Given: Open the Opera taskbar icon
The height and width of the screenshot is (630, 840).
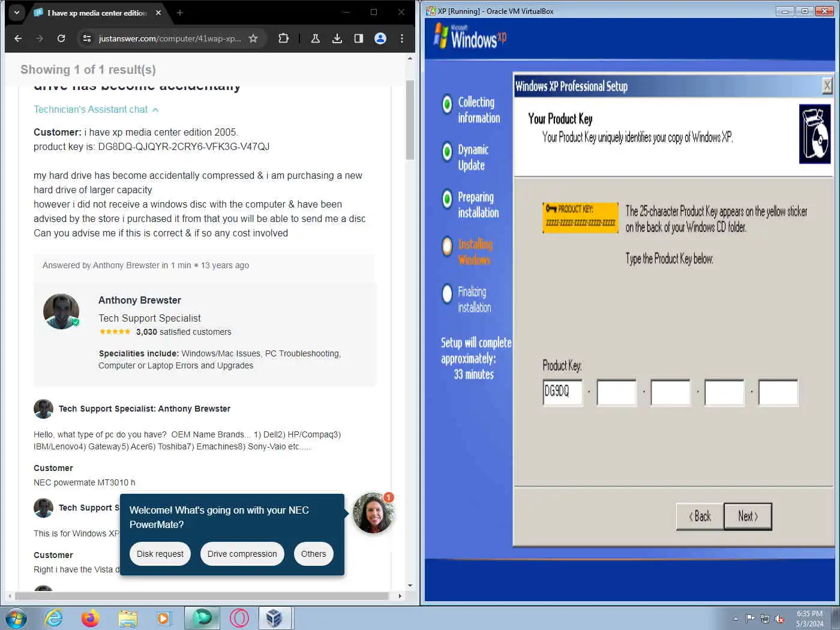Looking at the screenshot, I should tap(239, 618).
